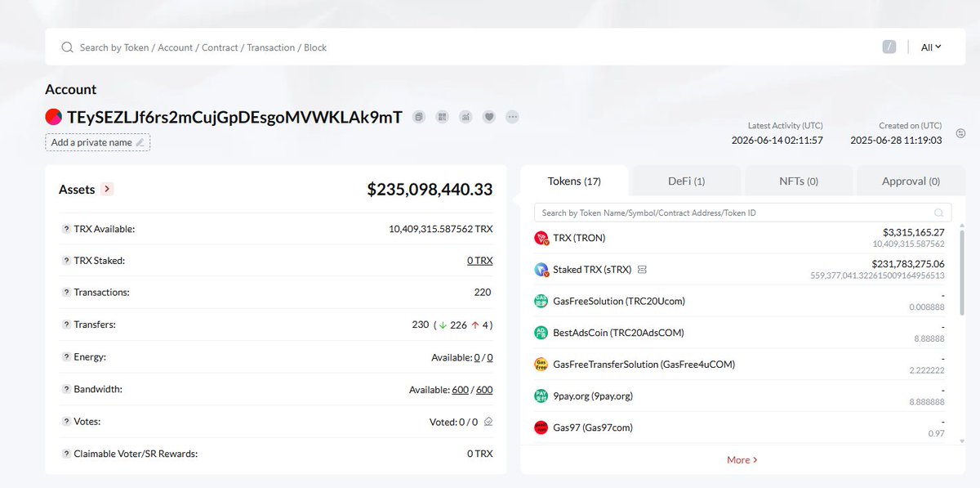
Task: Open the All filter dropdown in the search bar
Action: tap(931, 47)
